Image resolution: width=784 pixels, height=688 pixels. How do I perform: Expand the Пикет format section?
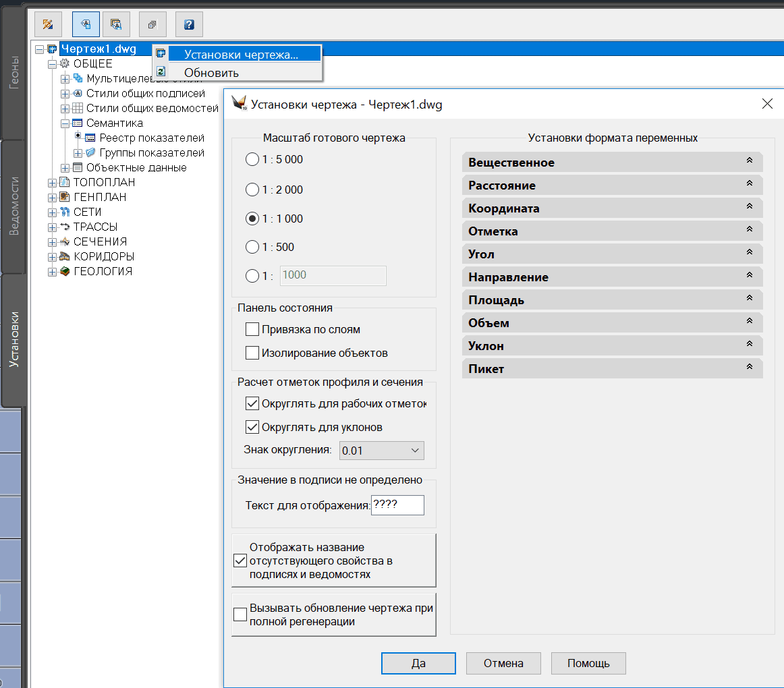click(612, 368)
